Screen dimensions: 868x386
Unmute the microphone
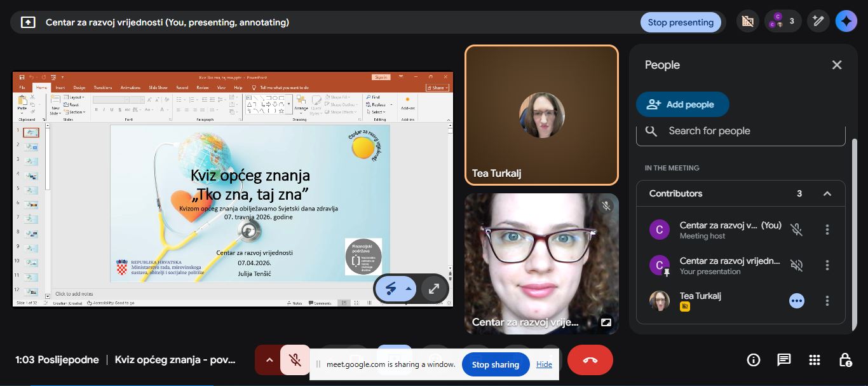click(x=295, y=360)
